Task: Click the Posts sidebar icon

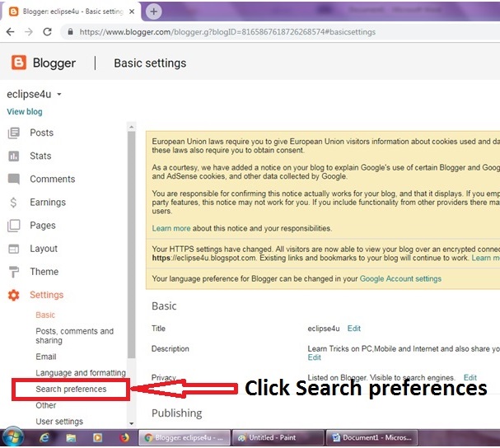Action: pyautogui.click(x=14, y=133)
